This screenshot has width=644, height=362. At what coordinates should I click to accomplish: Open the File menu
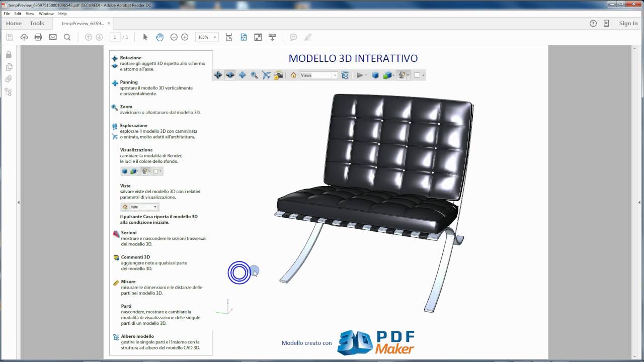coord(7,14)
